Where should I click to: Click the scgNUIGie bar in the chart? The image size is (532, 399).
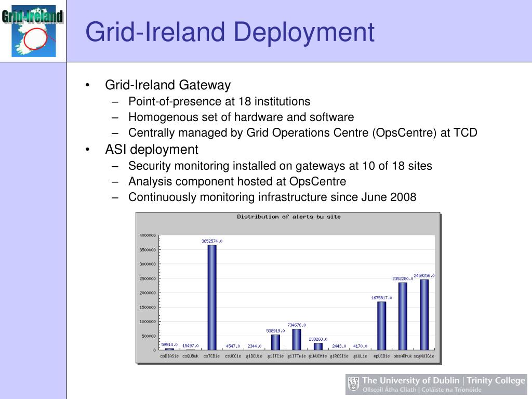pyautogui.click(x=424, y=314)
